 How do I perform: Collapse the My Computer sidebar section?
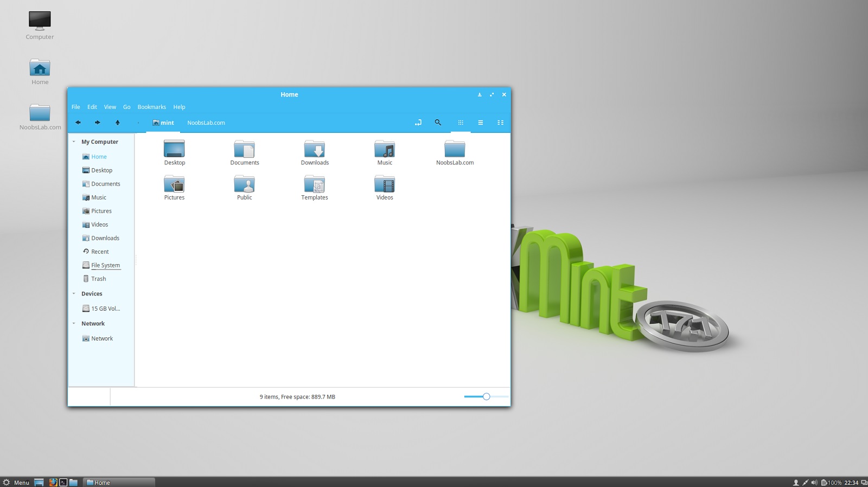pos(74,142)
